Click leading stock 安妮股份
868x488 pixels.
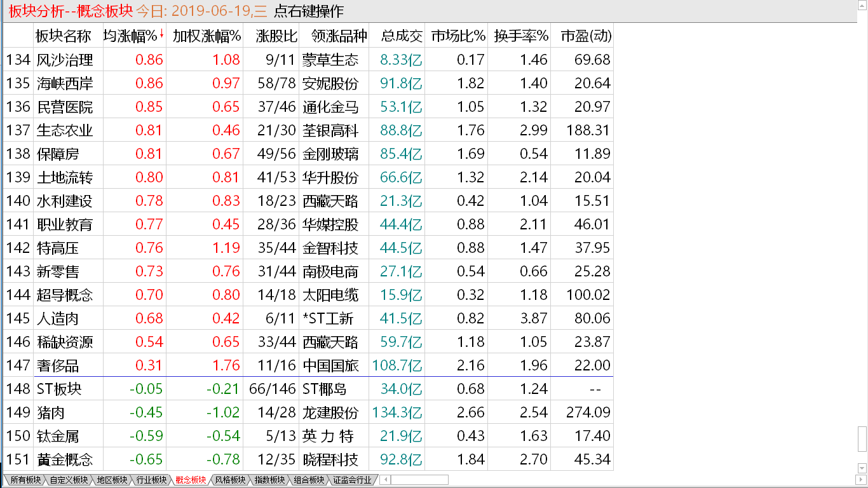(x=330, y=83)
